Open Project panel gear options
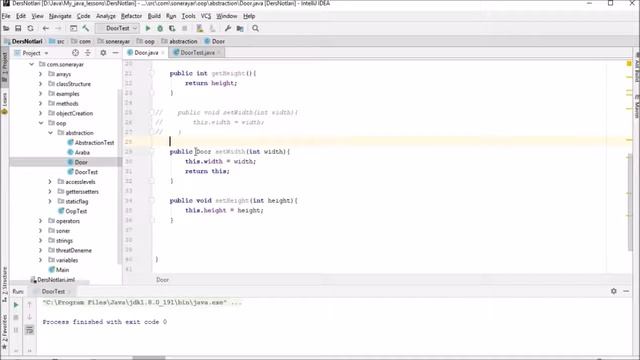The height and width of the screenshot is (360, 640). [103, 53]
